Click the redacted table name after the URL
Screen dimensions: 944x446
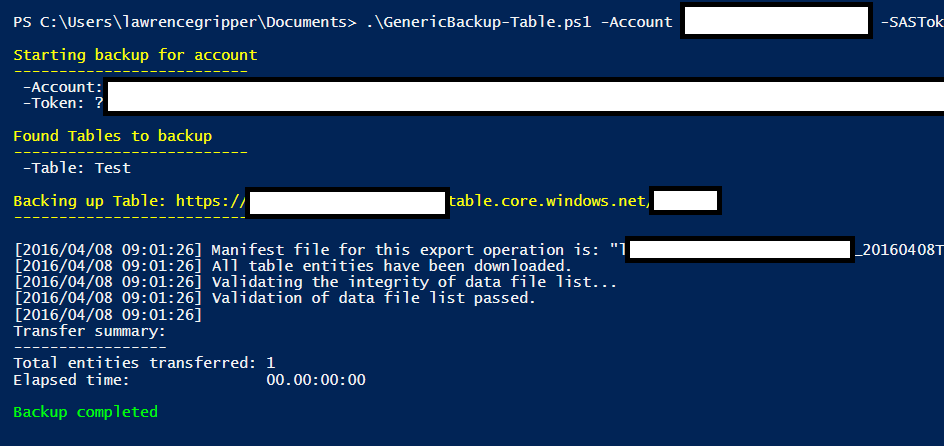(x=685, y=201)
